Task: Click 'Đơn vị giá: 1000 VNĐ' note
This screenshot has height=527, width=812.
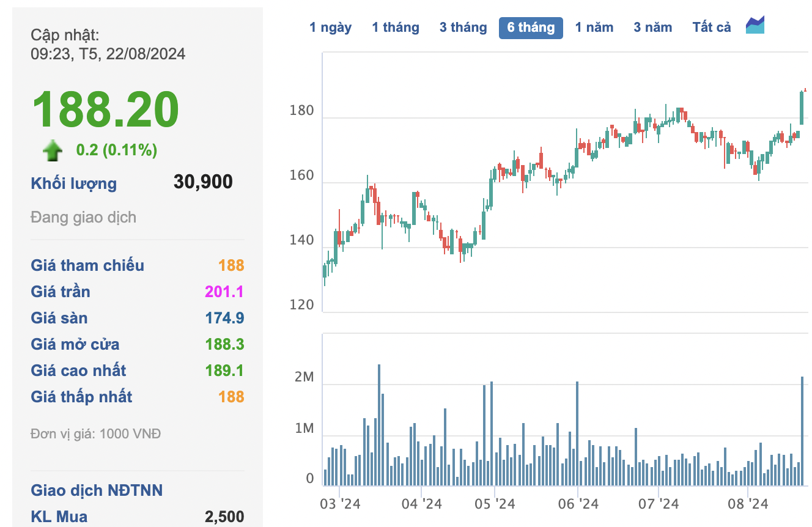Action: point(96,434)
